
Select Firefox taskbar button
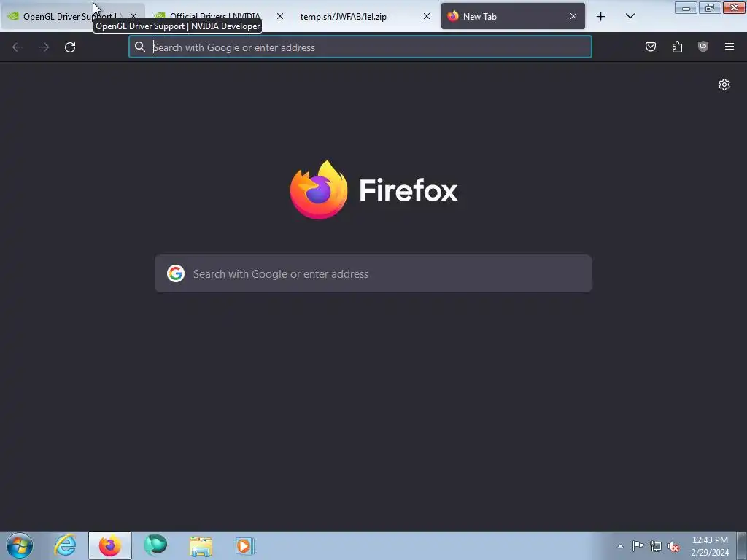click(x=110, y=545)
